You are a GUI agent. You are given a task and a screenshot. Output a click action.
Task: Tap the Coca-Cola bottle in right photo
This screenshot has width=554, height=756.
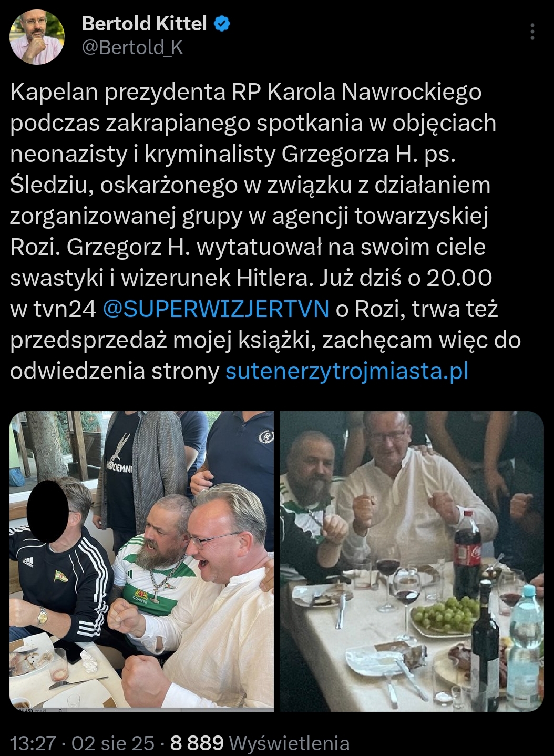[467, 558]
